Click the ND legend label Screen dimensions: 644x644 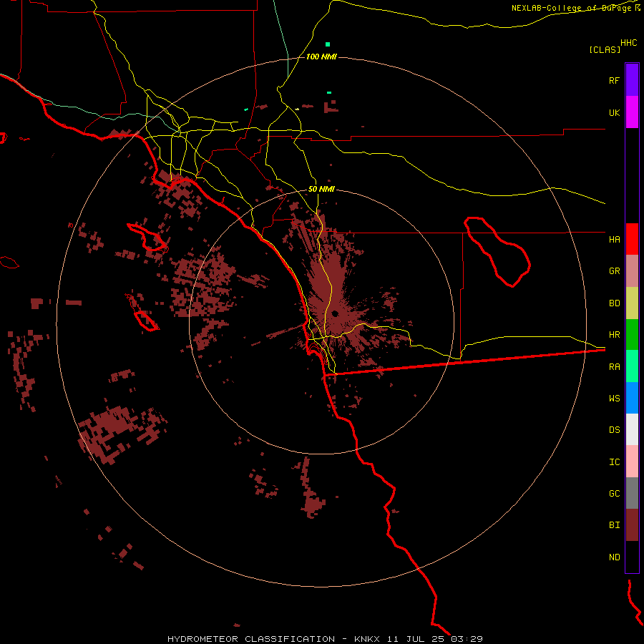coord(614,557)
